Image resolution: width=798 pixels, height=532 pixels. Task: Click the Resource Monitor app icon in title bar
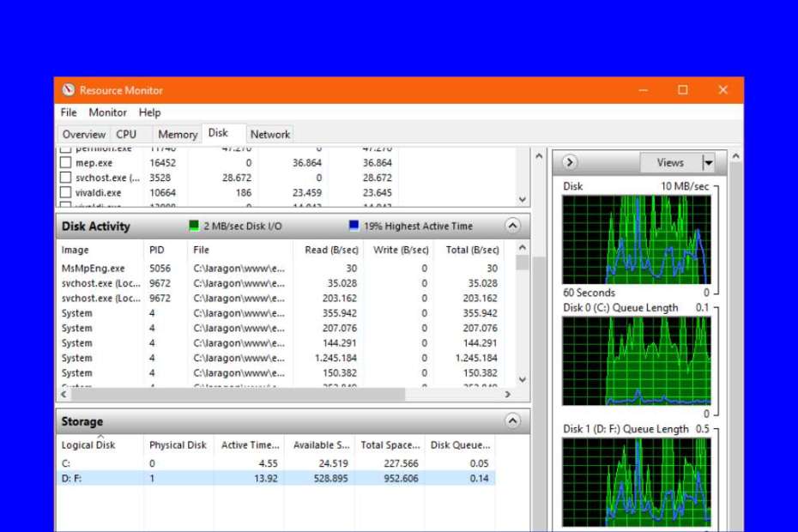pos(69,90)
